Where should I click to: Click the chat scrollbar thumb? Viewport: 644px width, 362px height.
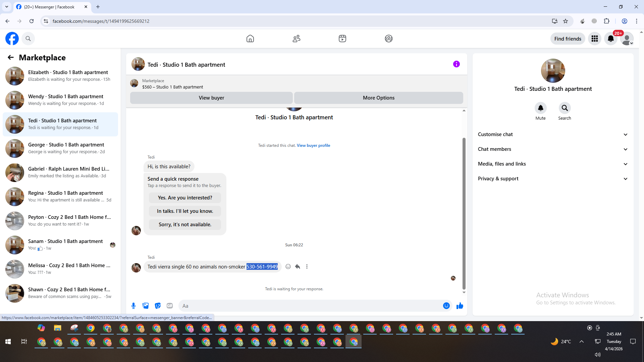464,213
